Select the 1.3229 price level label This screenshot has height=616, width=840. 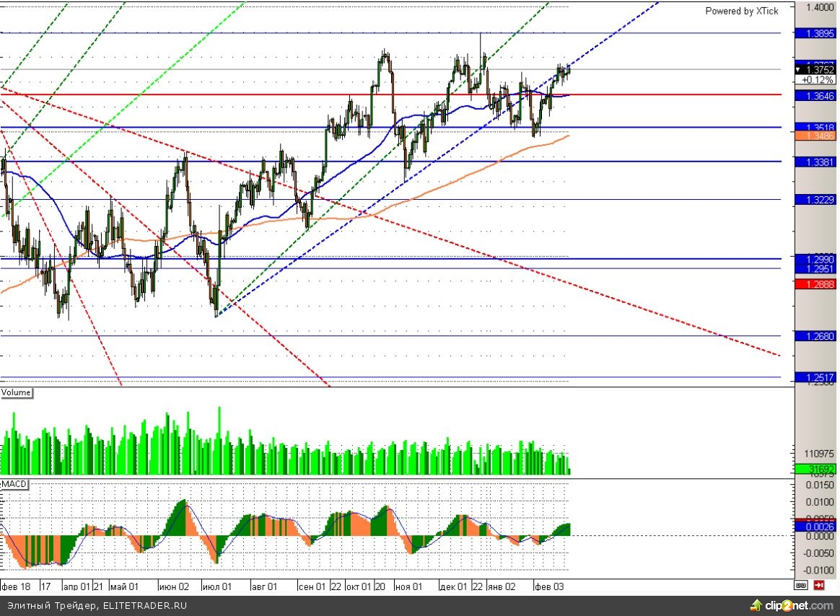815,200
